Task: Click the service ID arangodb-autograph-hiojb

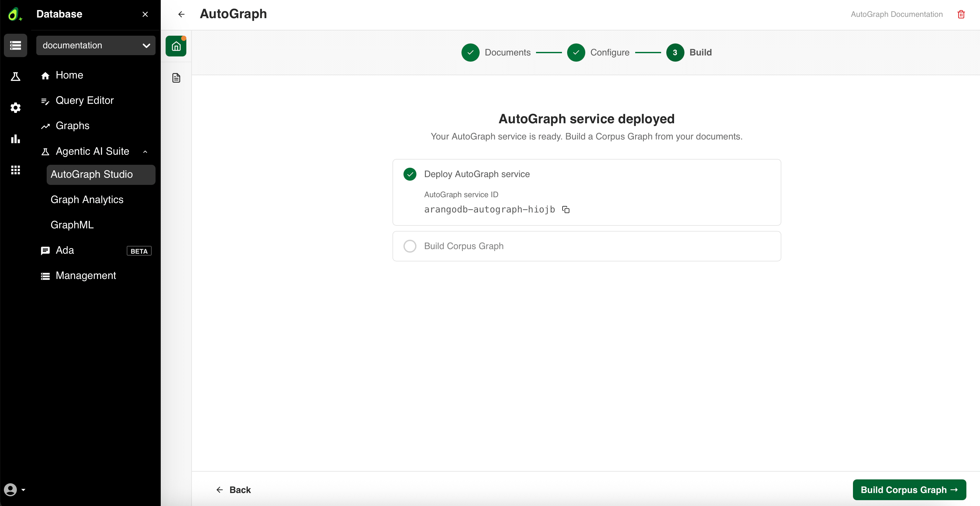Action: 489,210
